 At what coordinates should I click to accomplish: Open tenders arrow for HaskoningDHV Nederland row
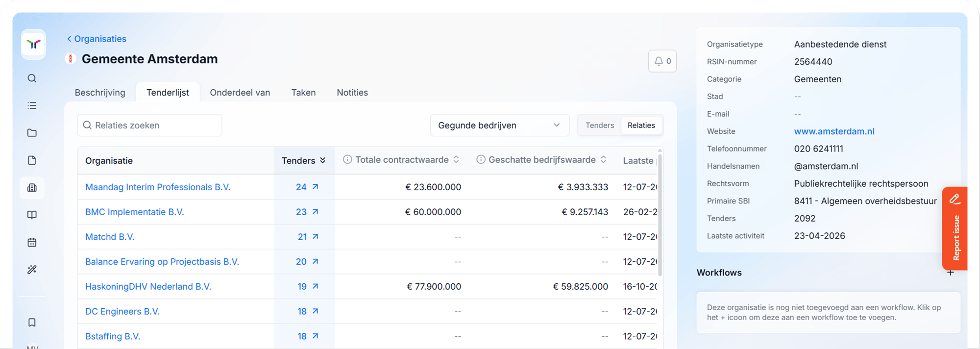click(x=315, y=286)
